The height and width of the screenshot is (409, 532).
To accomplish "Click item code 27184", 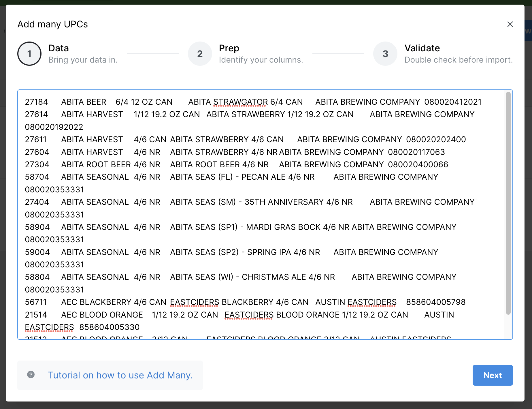I will [36, 102].
